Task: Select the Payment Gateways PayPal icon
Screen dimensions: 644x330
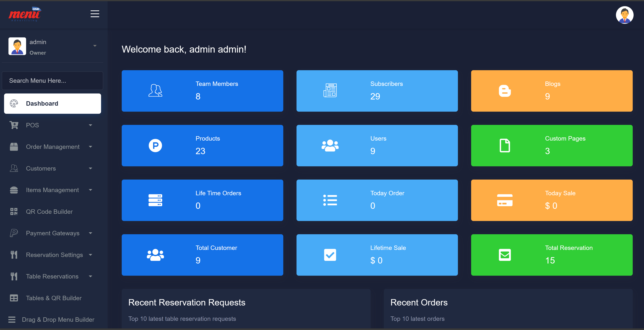Action: (x=14, y=233)
